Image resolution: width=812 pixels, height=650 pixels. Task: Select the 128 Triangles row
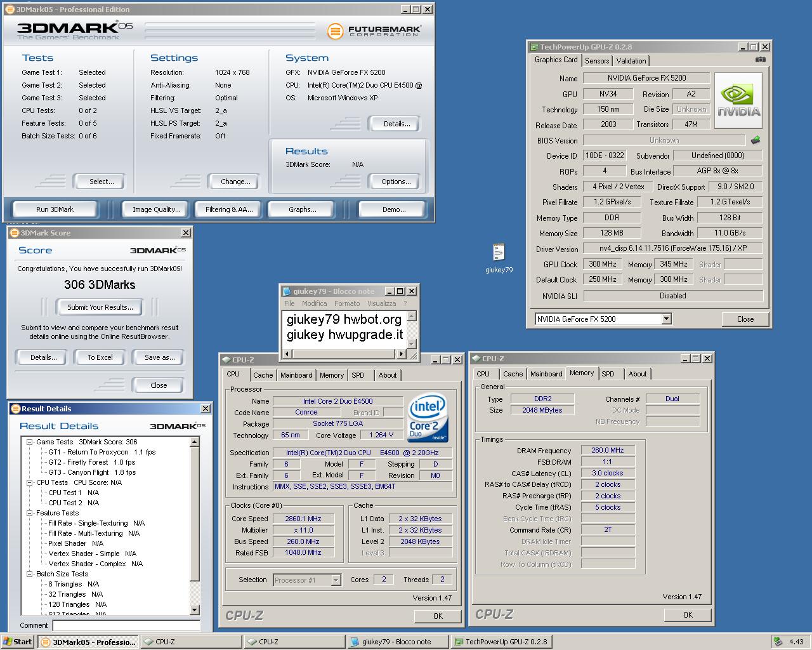77,604
